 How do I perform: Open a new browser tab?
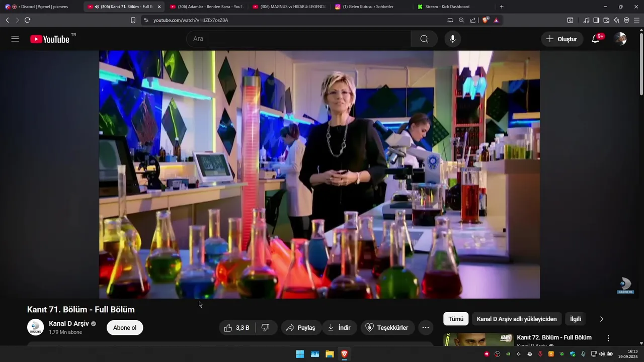click(502, 7)
